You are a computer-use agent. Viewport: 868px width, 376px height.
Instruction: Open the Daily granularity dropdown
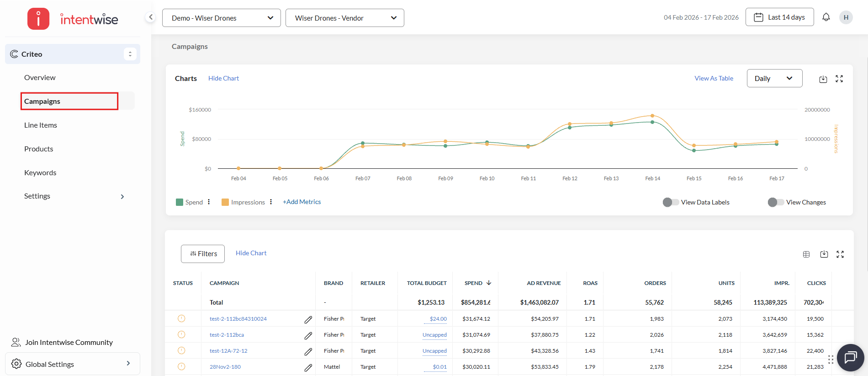click(774, 78)
